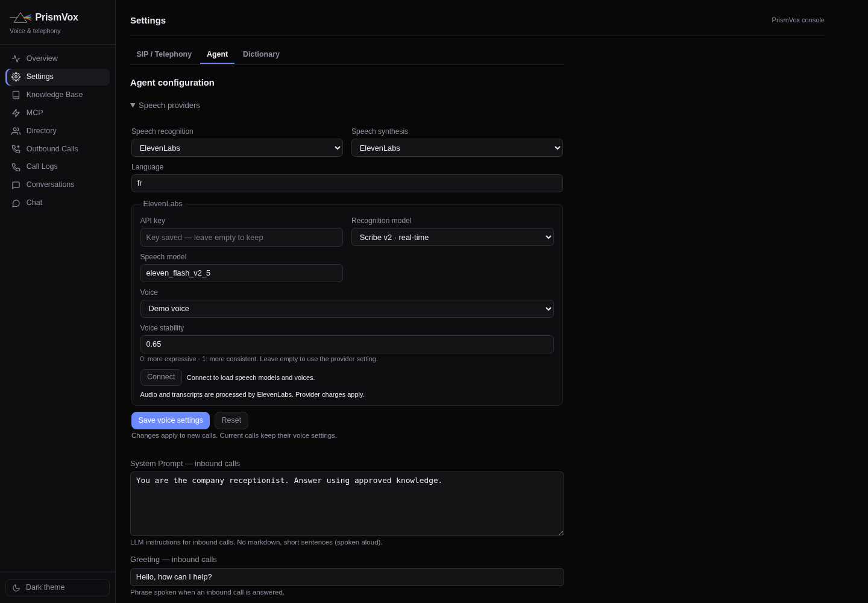This screenshot has width=868, height=603.
Task: Click the inbound Greeting field
Action: (x=347, y=577)
